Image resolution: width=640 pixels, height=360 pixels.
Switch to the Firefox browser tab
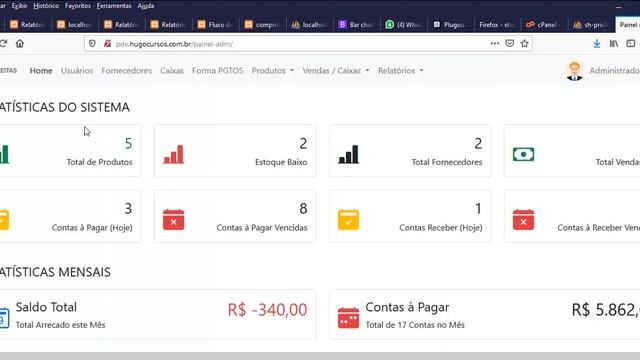point(497,25)
